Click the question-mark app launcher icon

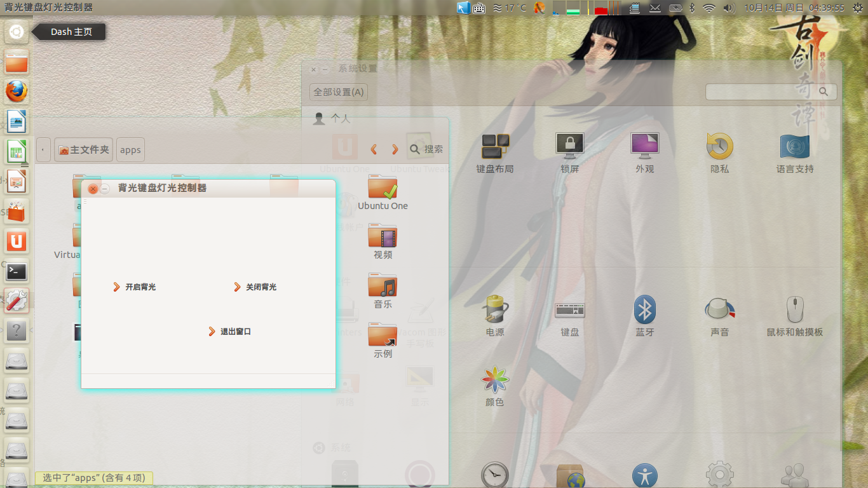coord(17,330)
